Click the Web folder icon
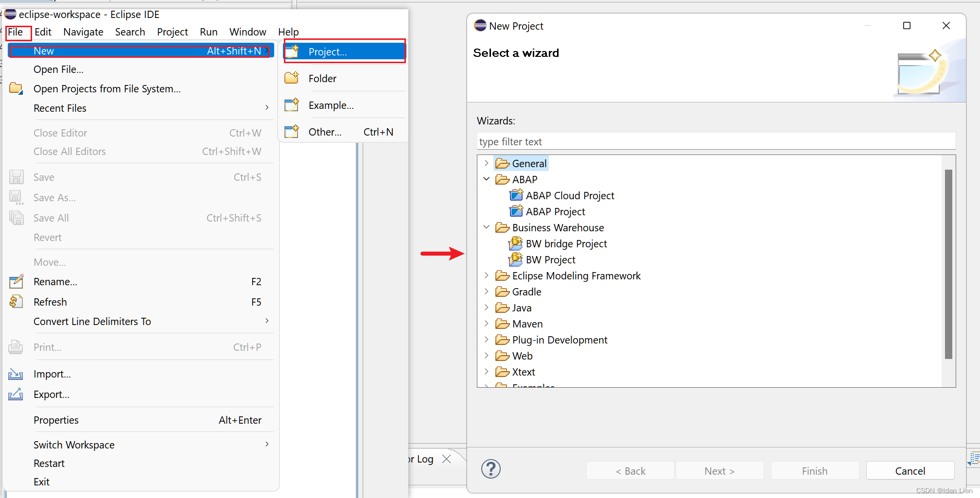This screenshot has width=980, height=498. tap(503, 356)
